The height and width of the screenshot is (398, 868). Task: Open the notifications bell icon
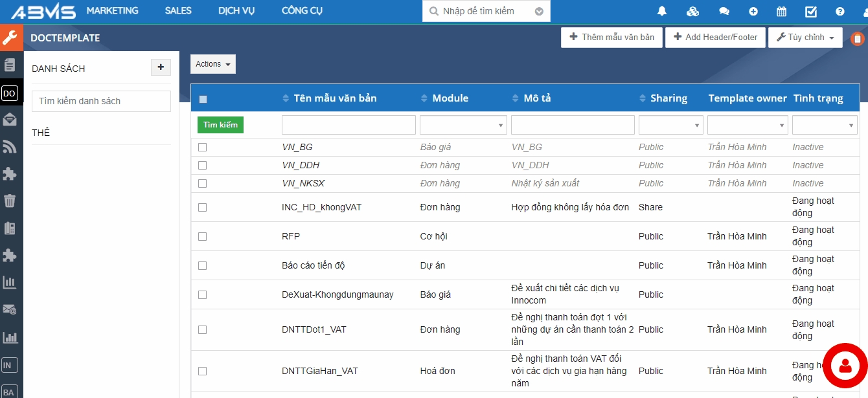pos(662,11)
